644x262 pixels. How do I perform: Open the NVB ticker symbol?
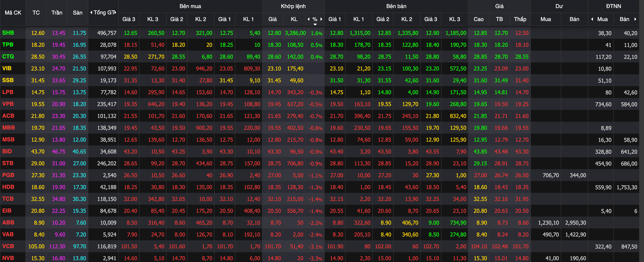[8, 258]
